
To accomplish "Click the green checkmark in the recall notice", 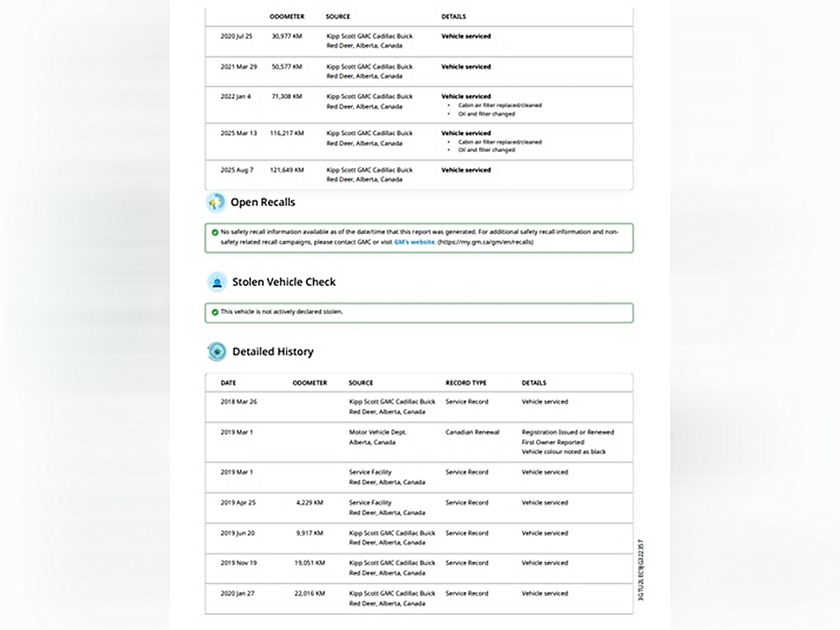I will click(x=215, y=231).
